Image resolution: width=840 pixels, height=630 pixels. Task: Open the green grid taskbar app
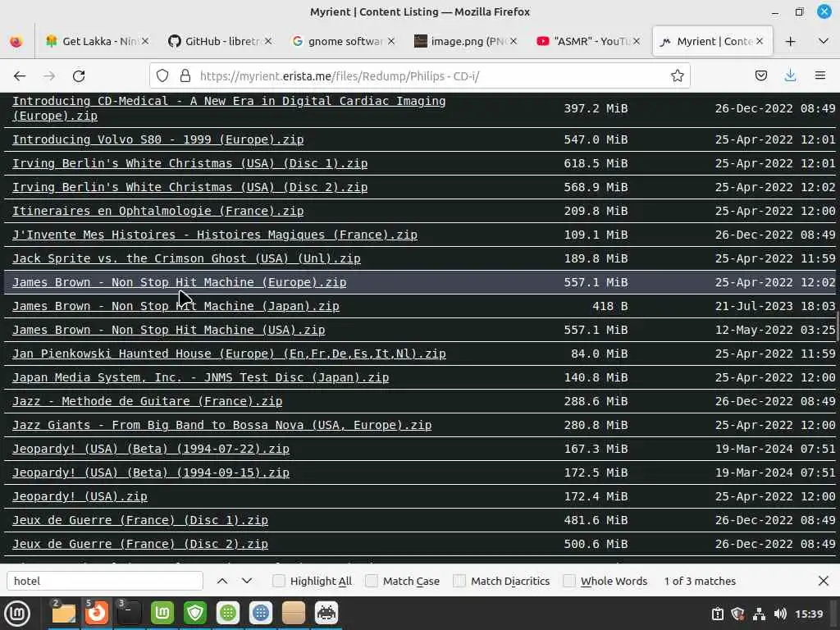(228, 613)
